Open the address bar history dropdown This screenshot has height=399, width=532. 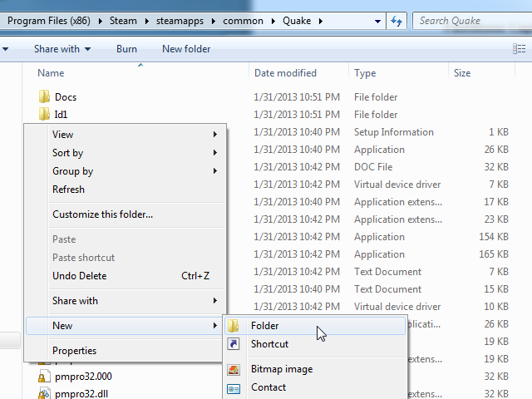(x=378, y=21)
